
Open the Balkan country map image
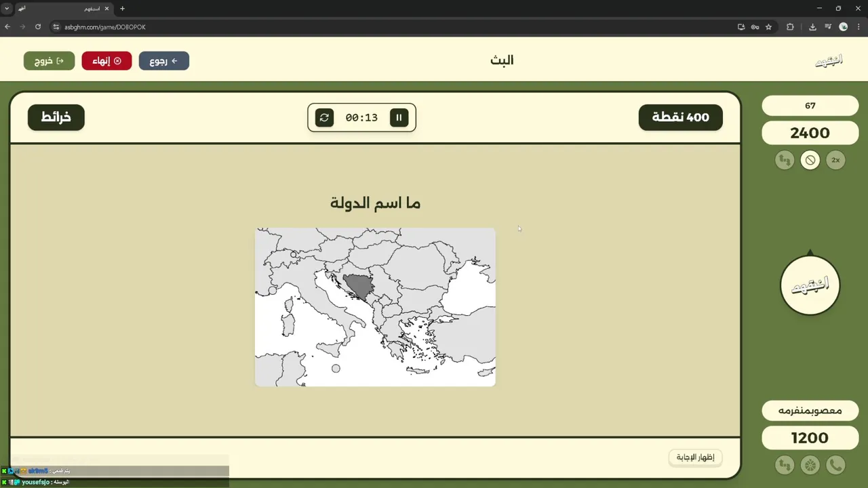(375, 307)
